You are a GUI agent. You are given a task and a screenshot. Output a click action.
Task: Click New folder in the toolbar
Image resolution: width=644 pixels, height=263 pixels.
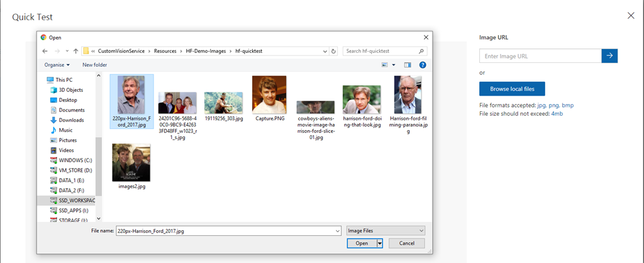tap(94, 65)
